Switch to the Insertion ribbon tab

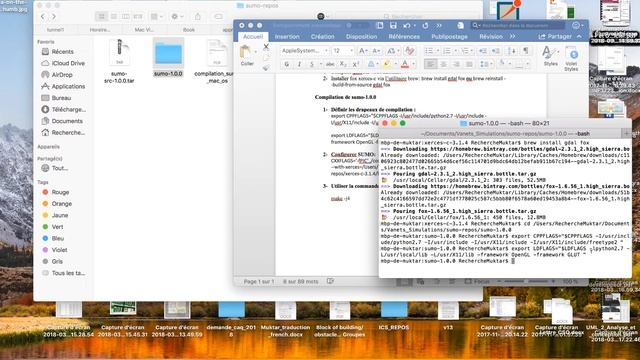[x=287, y=36]
